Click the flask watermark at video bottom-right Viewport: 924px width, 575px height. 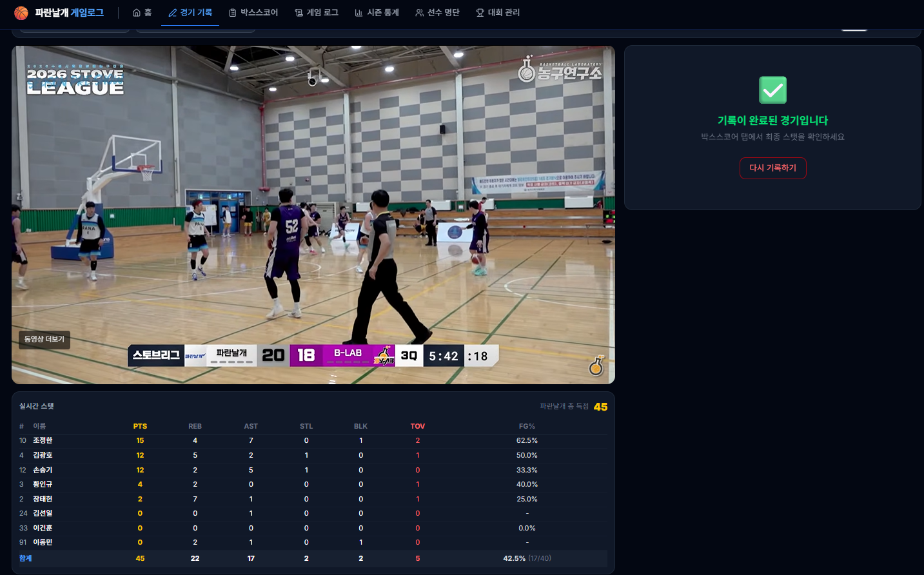point(596,365)
